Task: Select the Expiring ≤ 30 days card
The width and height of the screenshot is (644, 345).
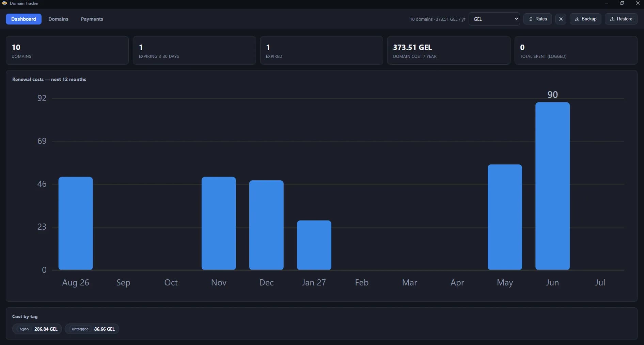Action: click(194, 50)
